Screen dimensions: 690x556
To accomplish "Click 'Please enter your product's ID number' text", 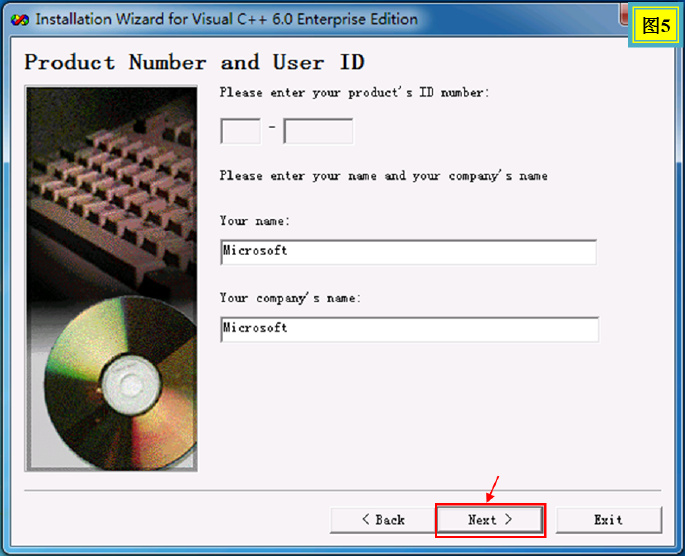I will 354,92.
